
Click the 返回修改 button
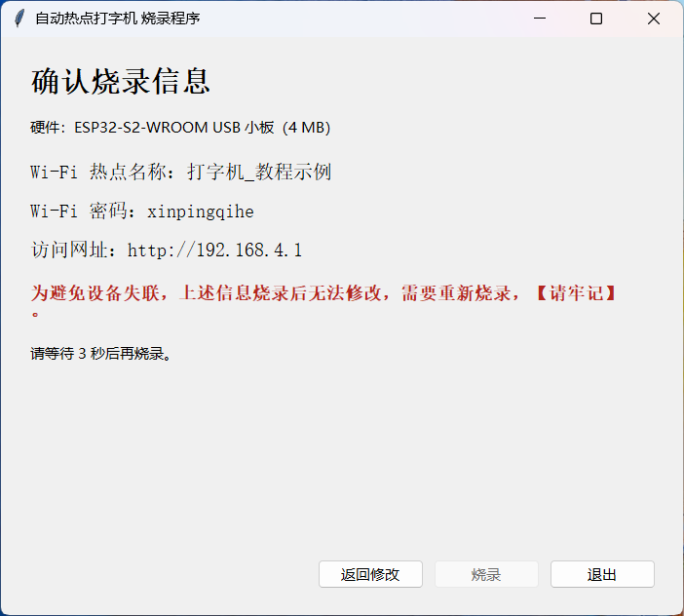[x=370, y=574]
